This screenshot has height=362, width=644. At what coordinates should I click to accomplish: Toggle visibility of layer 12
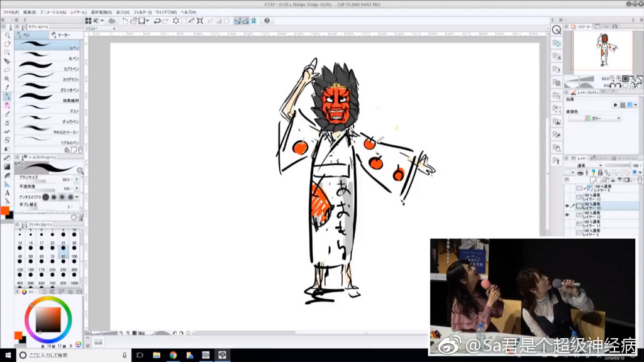[x=568, y=215]
